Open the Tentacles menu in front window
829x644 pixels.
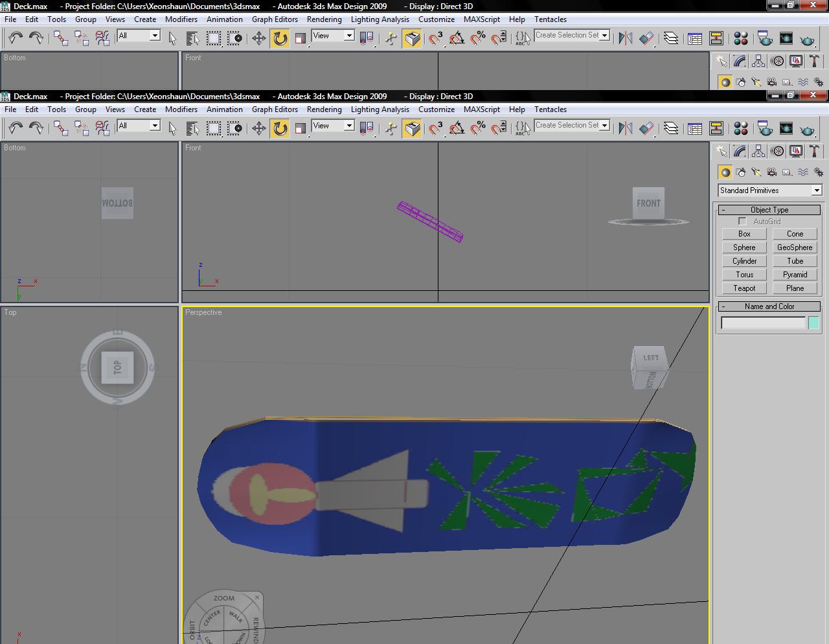click(x=551, y=109)
